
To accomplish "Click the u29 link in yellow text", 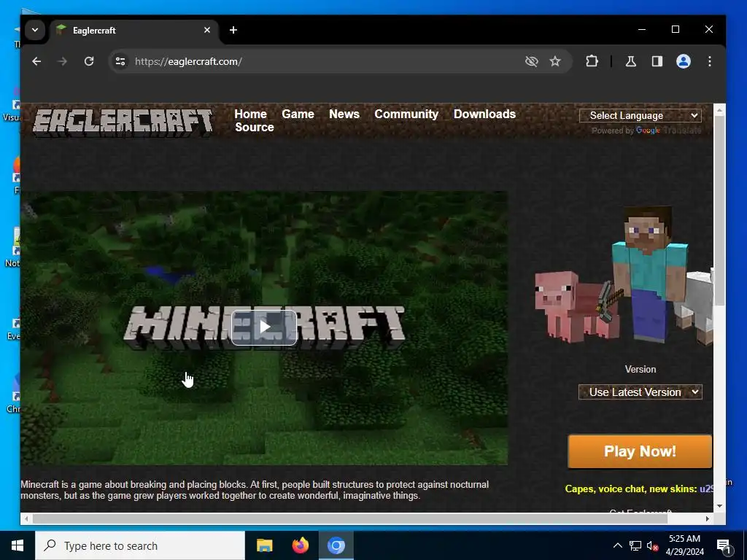I will 706,489.
